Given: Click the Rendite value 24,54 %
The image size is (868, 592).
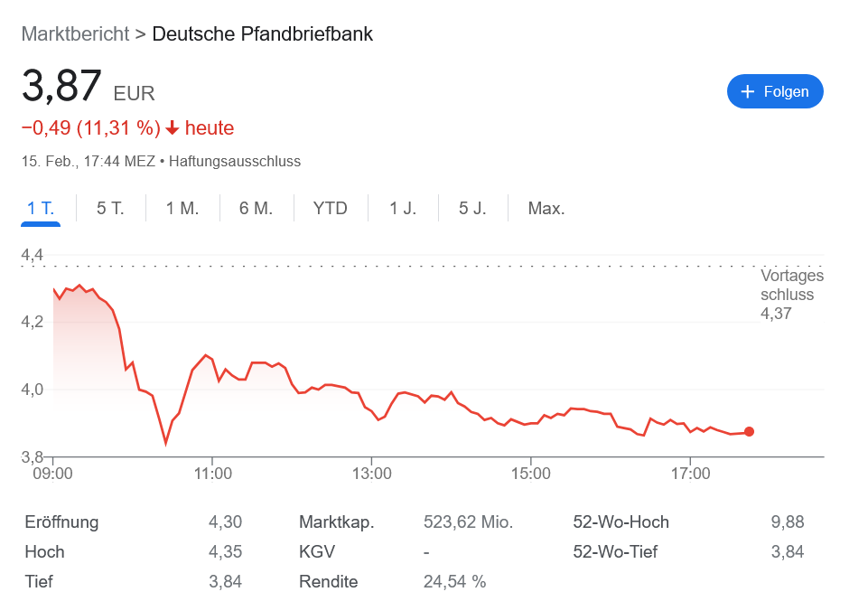Looking at the screenshot, I should pos(454,581).
